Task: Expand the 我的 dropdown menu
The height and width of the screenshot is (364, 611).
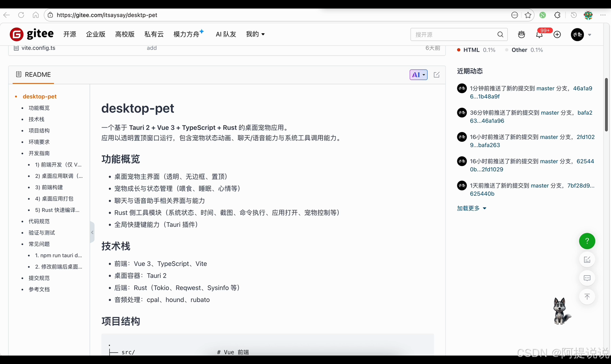Action: coord(255,34)
